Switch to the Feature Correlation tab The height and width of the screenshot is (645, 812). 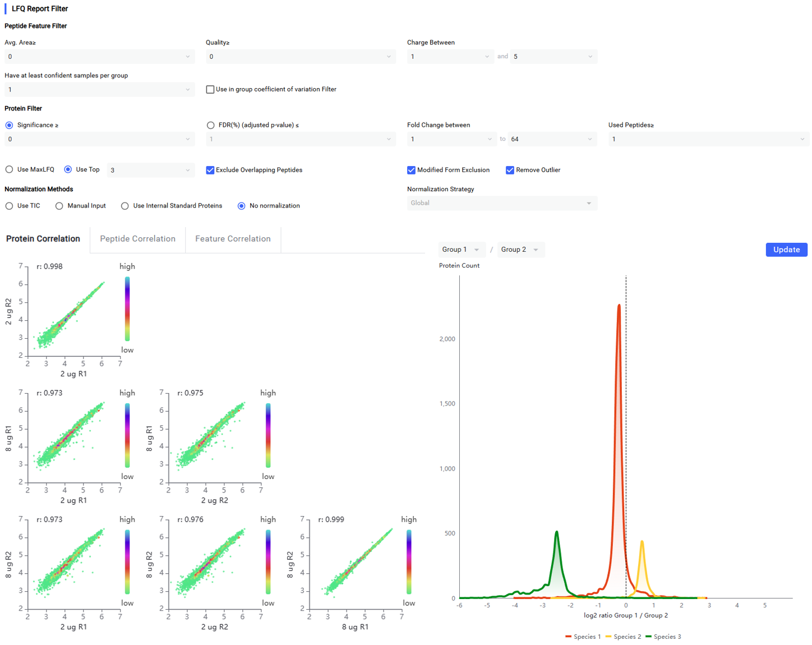233,239
